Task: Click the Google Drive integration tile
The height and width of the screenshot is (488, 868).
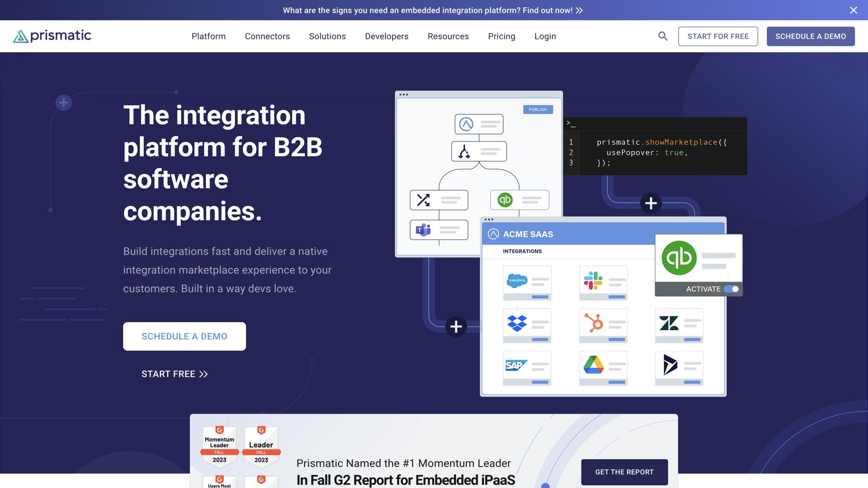Action: 603,368
